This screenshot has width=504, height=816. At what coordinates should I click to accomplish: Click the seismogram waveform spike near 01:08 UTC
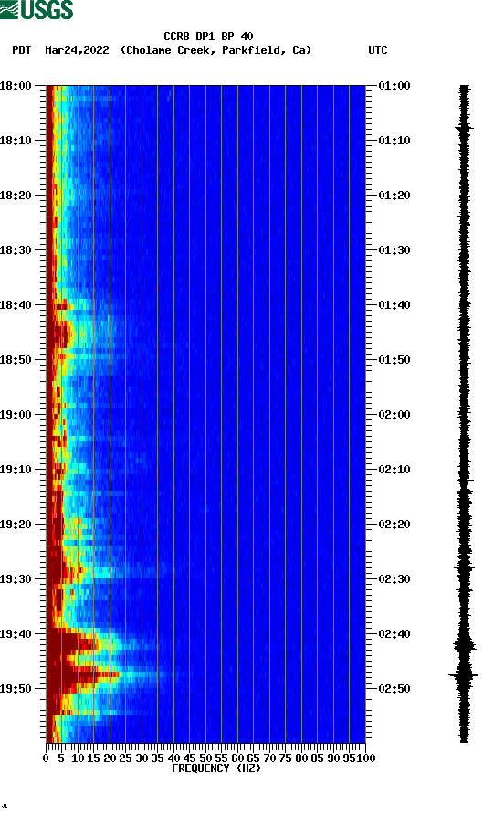click(x=464, y=128)
